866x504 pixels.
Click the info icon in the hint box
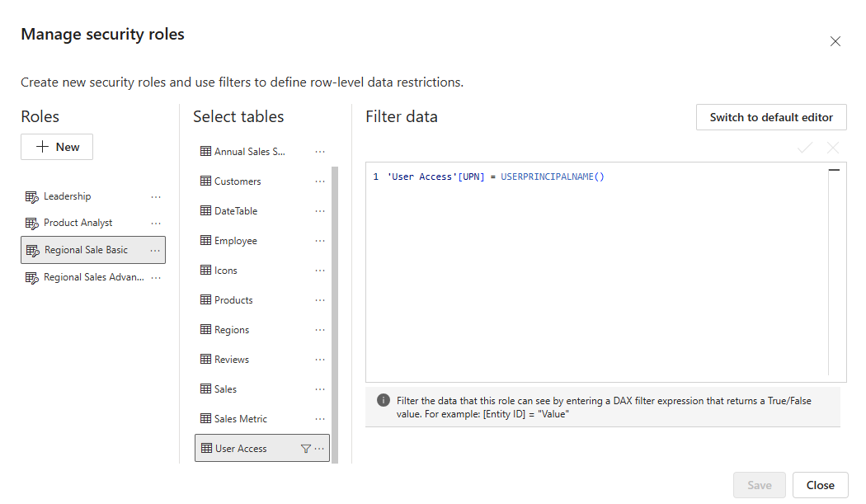[384, 401]
